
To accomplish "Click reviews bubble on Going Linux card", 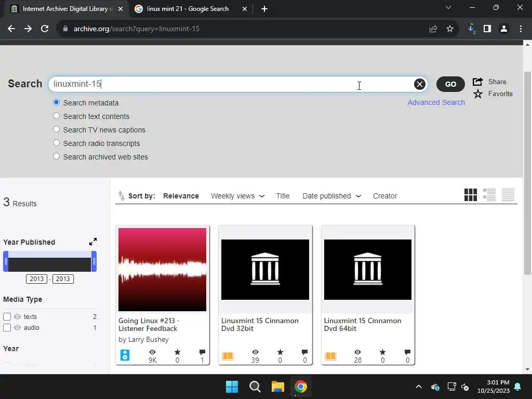I will (x=202, y=352).
